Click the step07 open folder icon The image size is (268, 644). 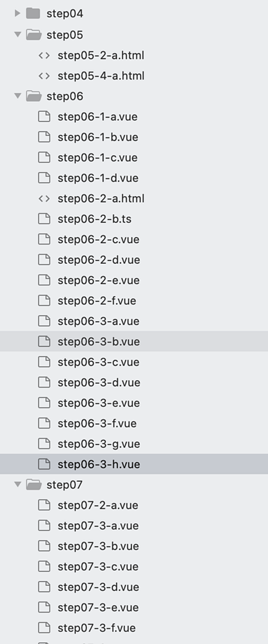33,484
